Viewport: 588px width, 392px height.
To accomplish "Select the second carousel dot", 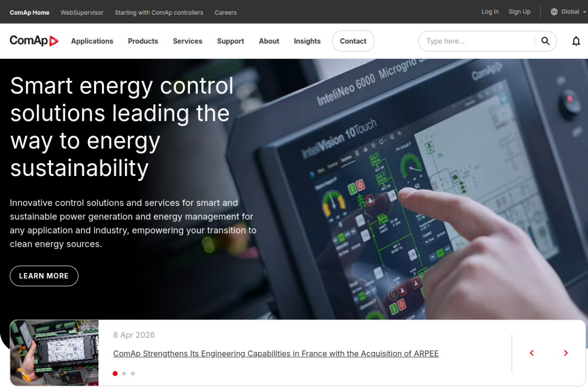I will point(124,374).
